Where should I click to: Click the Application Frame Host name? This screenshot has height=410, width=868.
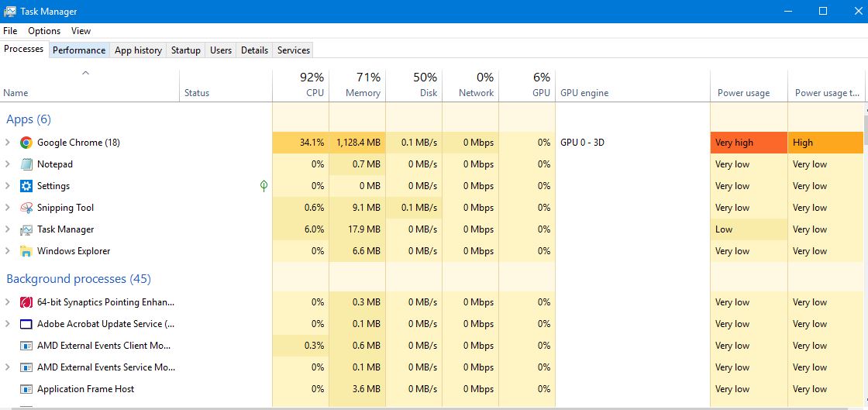tap(86, 389)
